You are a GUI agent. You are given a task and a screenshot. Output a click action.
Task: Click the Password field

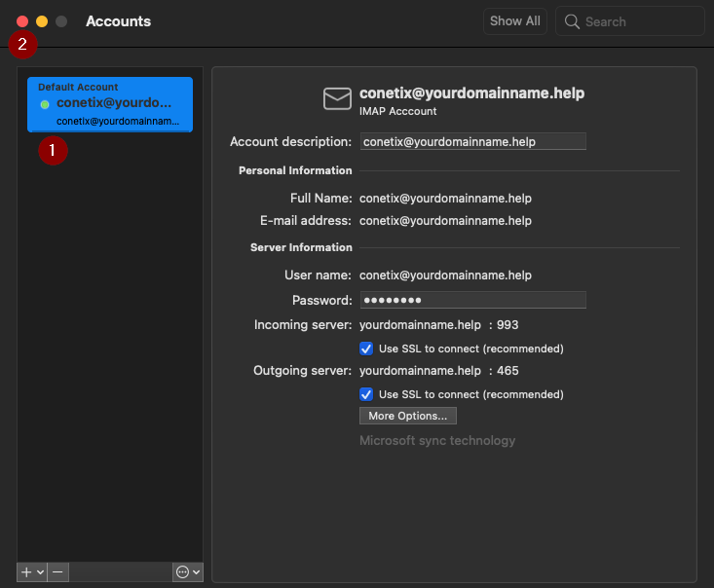pos(472,300)
